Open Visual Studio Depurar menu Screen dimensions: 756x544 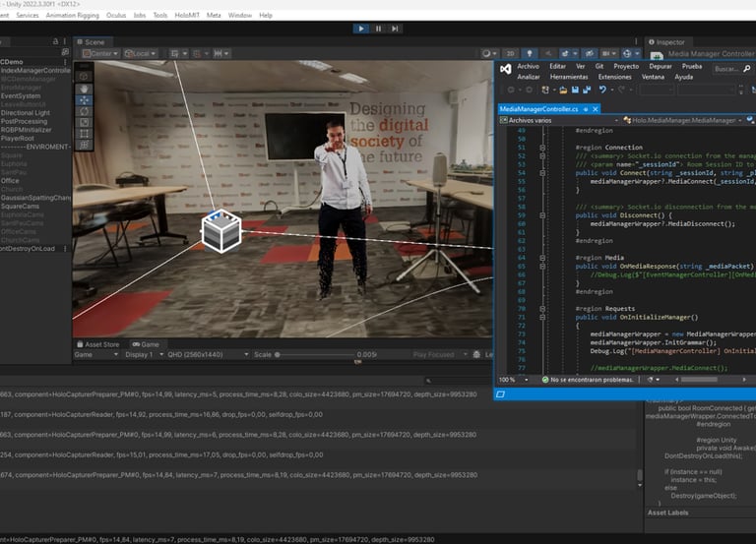coord(661,67)
